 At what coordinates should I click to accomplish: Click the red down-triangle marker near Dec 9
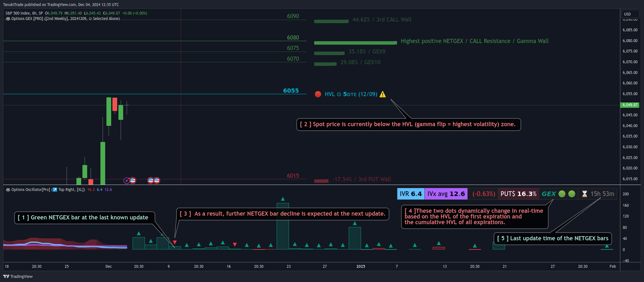tap(175, 242)
